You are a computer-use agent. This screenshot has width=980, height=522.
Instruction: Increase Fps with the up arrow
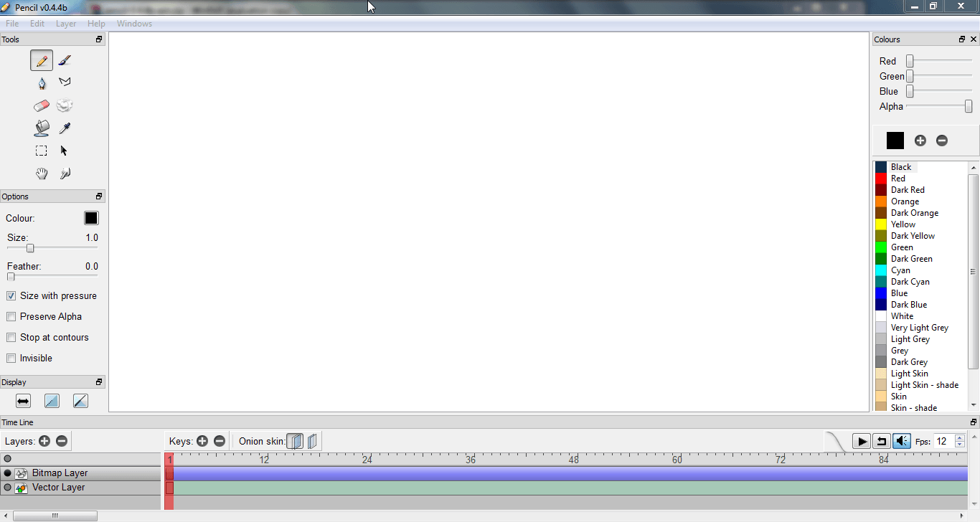tap(960, 438)
